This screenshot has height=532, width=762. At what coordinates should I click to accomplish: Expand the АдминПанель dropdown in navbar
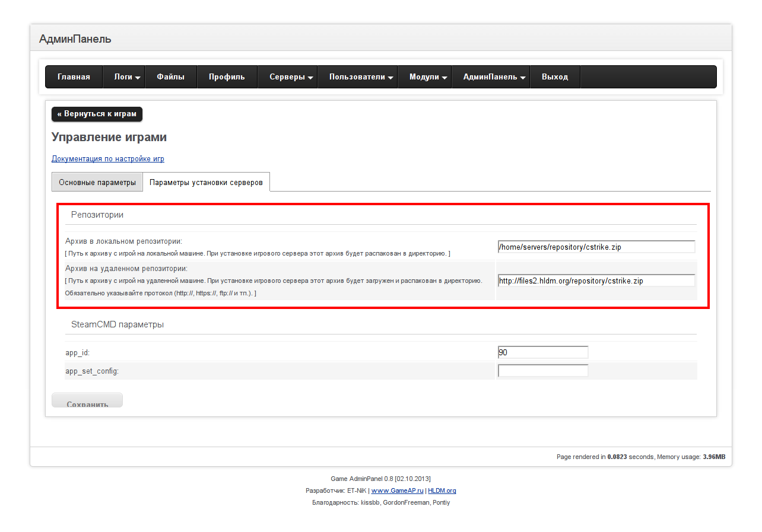pyautogui.click(x=490, y=77)
